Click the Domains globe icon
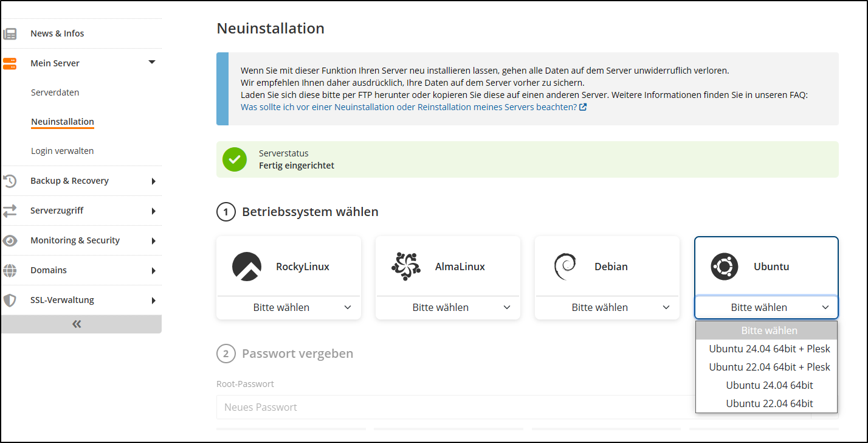868x443 pixels. (x=10, y=270)
